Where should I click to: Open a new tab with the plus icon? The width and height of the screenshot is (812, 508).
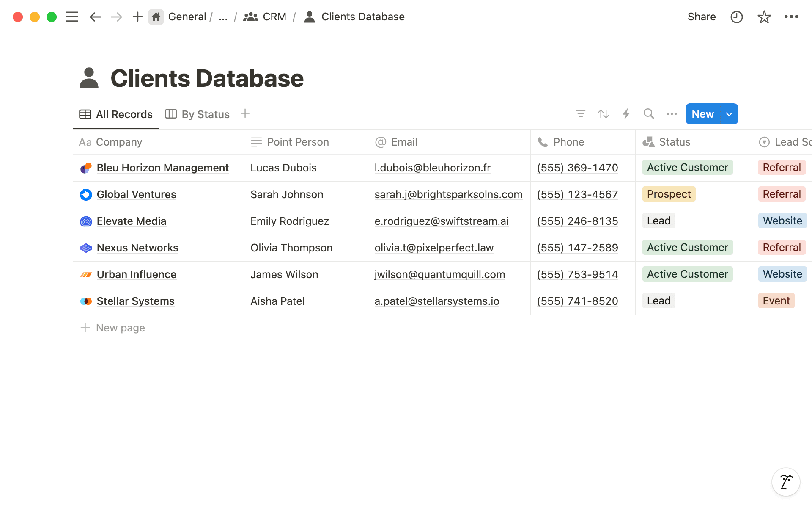[x=137, y=17]
